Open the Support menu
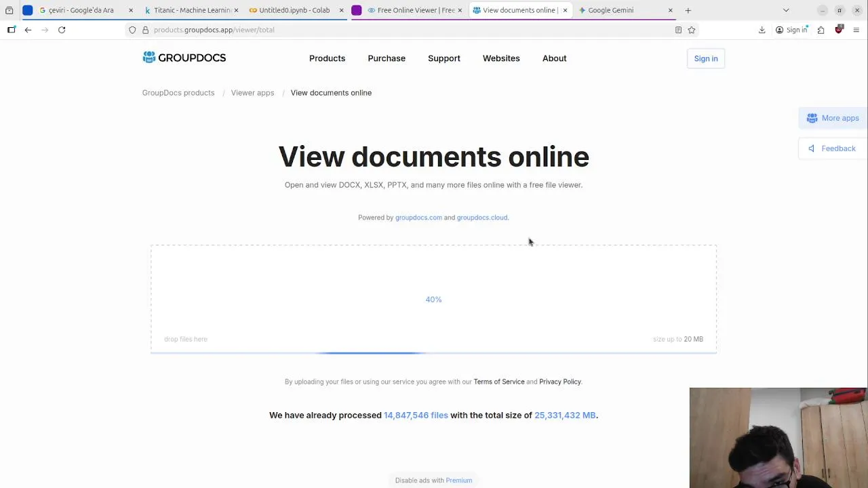 pyautogui.click(x=444, y=58)
